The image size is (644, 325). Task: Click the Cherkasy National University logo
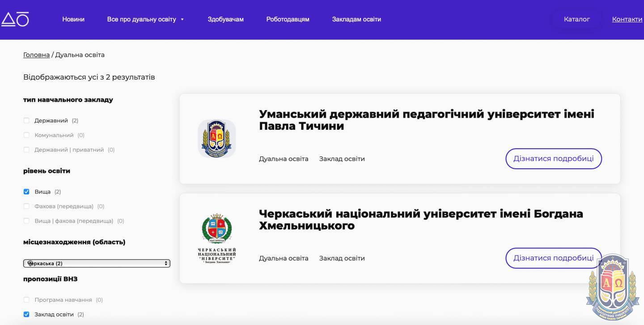click(216, 238)
